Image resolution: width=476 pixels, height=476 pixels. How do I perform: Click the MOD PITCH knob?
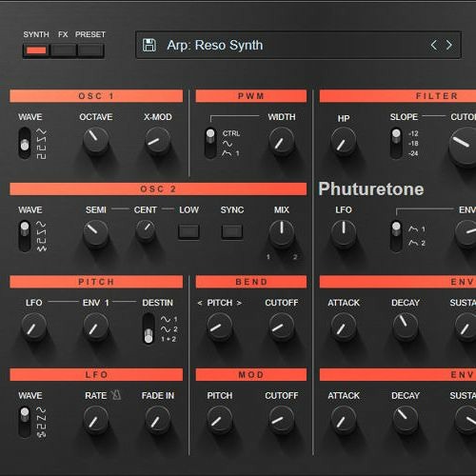(x=220, y=419)
